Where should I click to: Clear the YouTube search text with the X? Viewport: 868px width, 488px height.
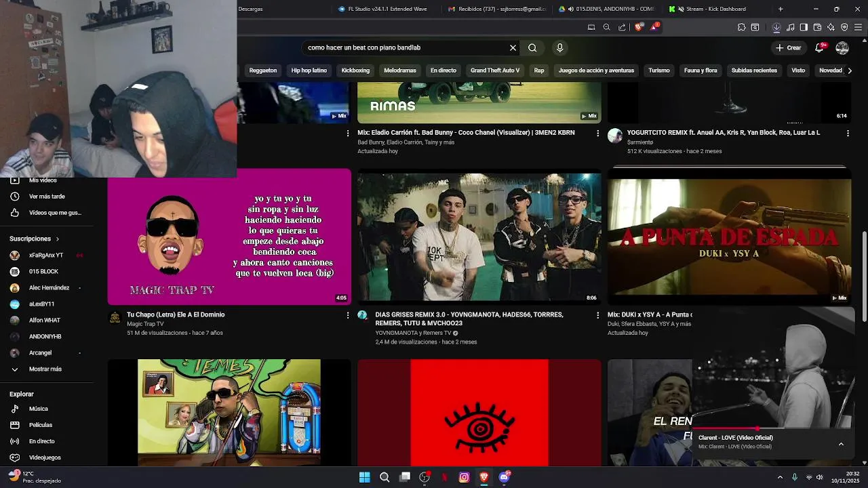[x=513, y=47]
